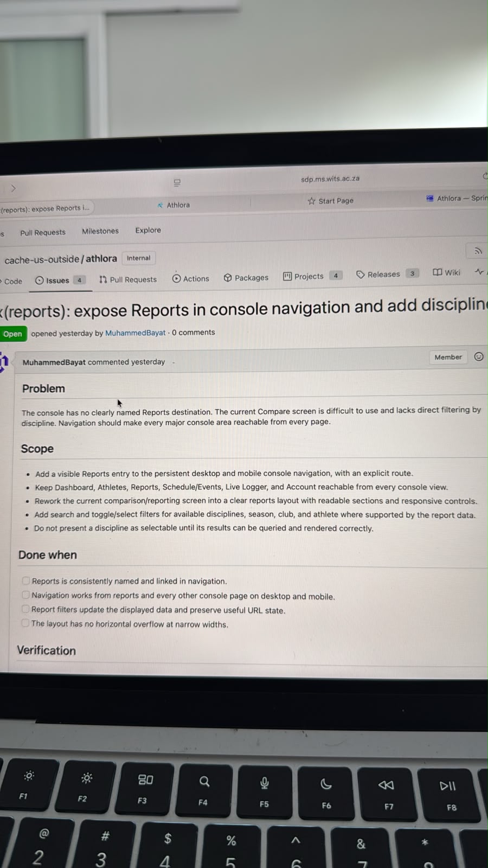The height and width of the screenshot is (868, 488).
Task: Open Milestones in top navigation
Action: [x=100, y=231]
